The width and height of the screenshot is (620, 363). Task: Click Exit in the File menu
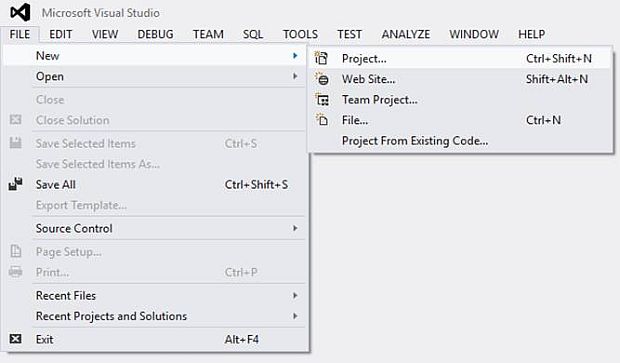click(155, 339)
